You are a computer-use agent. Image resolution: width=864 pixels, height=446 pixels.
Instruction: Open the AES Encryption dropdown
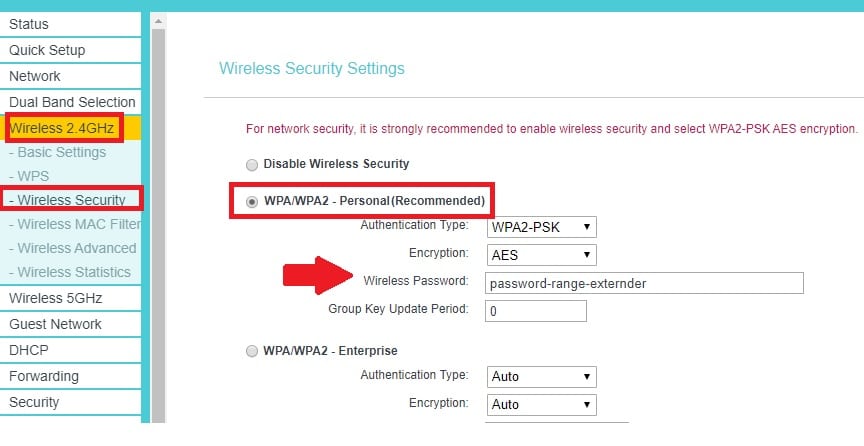tap(541, 255)
